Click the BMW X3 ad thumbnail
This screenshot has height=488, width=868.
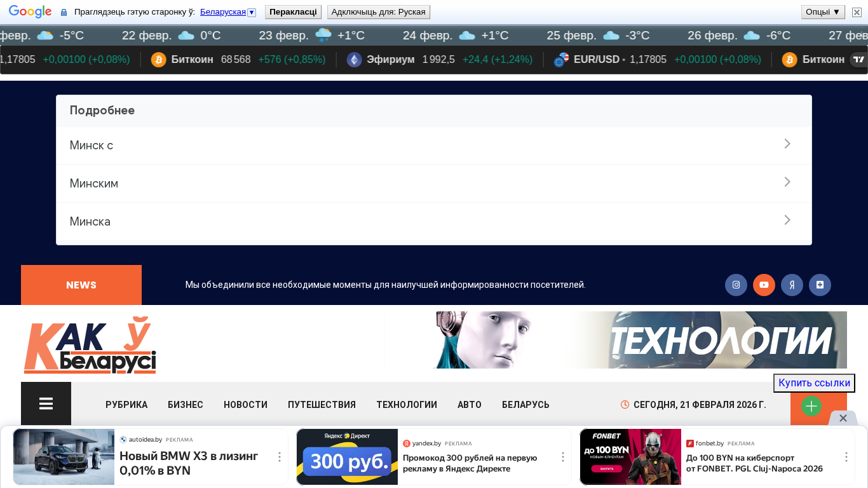[64, 457]
